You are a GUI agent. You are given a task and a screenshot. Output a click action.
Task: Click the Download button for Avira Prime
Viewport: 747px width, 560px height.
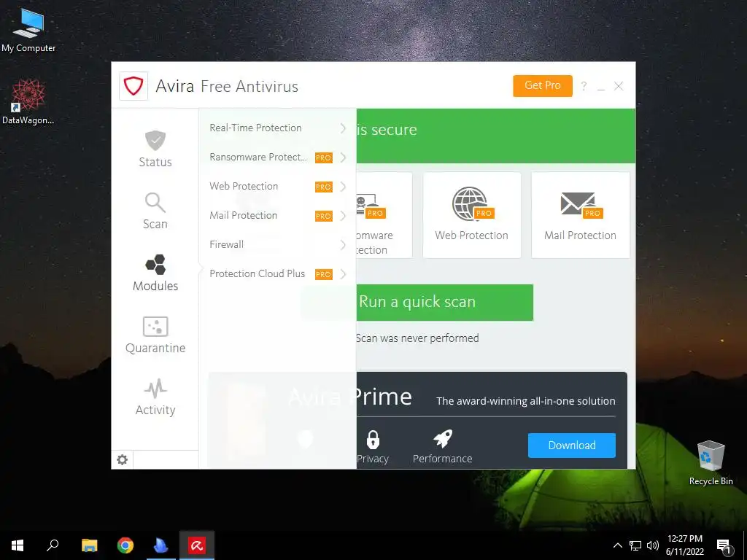[x=572, y=446]
